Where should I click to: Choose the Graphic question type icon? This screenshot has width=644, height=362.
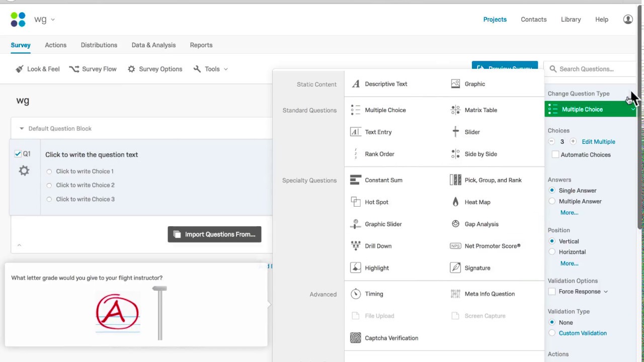coord(455,84)
